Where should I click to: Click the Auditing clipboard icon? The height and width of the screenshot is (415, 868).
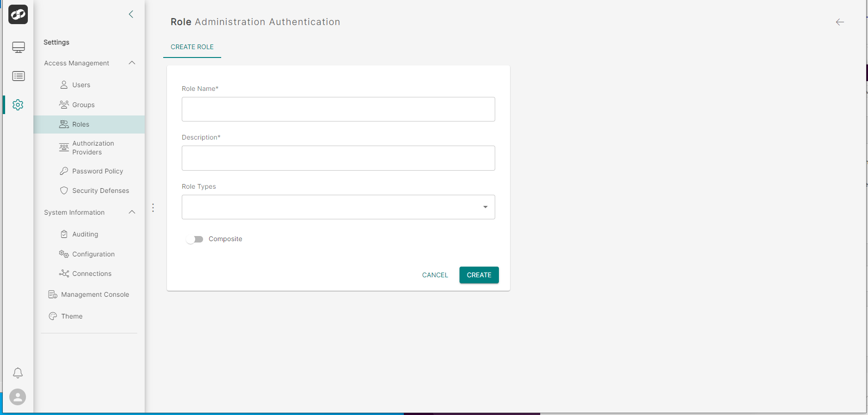[x=64, y=234]
